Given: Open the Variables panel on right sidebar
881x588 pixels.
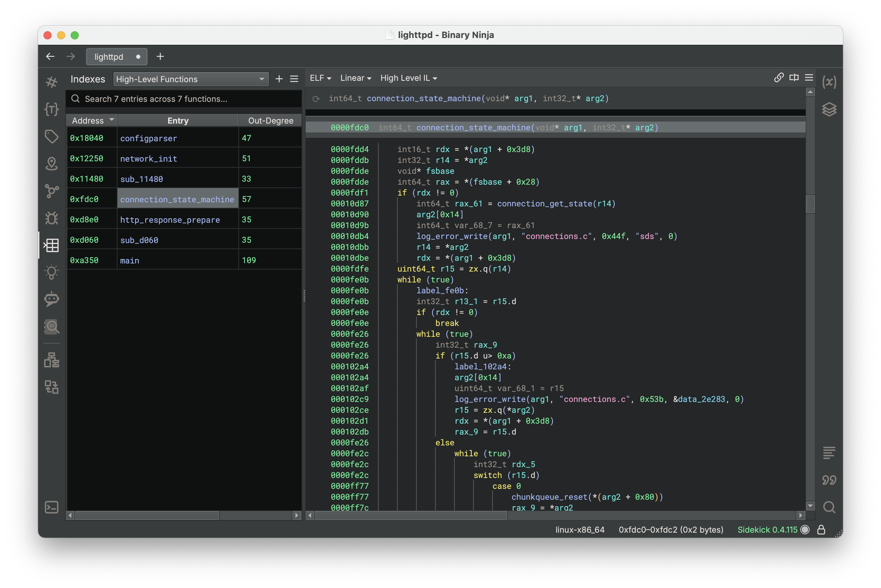Looking at the screenshot, I should [829, 82].
